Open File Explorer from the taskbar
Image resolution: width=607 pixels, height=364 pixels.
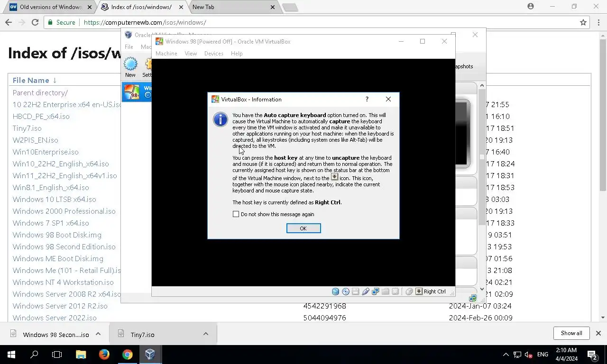(x=81, y=355)
